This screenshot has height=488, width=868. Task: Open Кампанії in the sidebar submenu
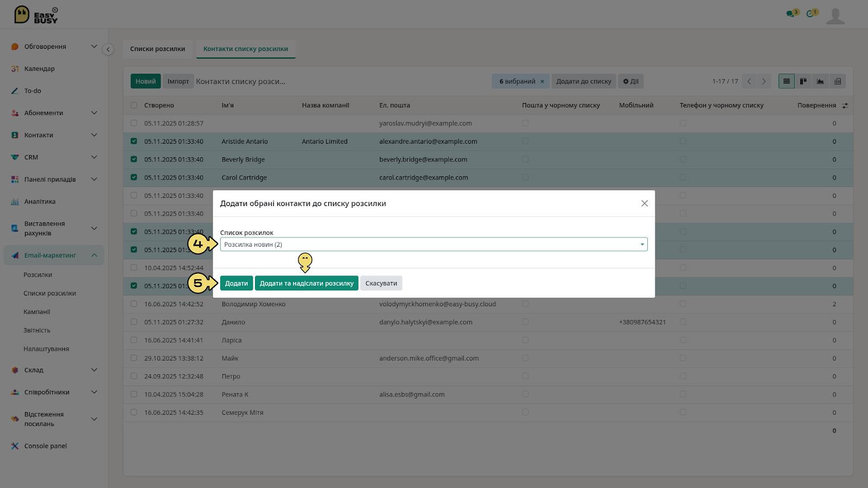pyautogui.click(x=37, y=312)
